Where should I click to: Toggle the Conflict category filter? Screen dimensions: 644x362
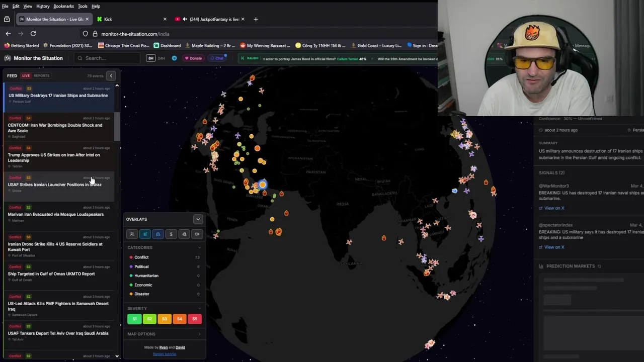(165, 257)
